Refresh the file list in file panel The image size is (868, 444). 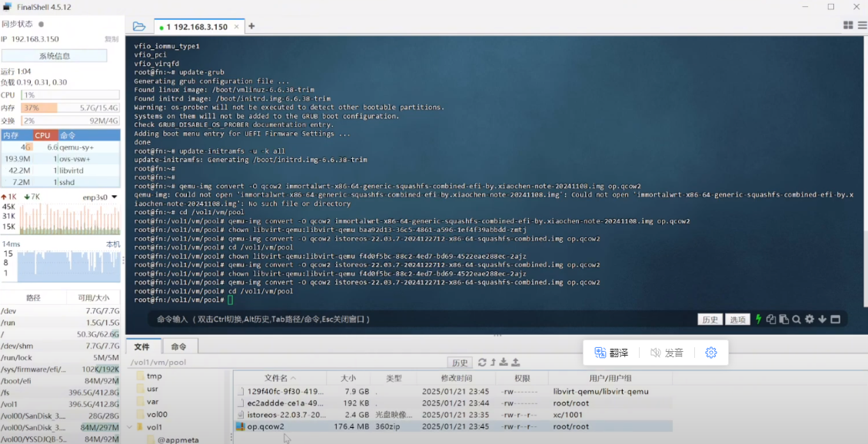tap(482, 362)
